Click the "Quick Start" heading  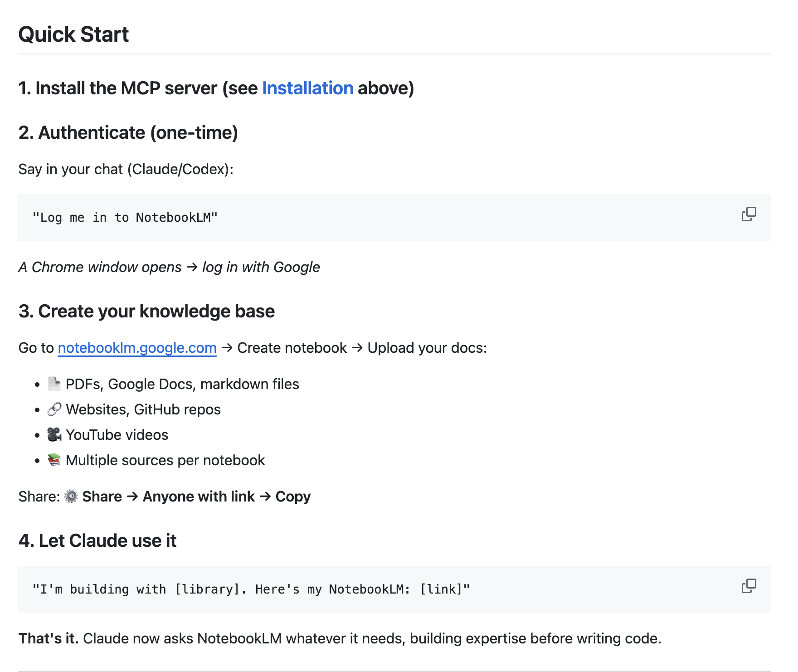[73, 34]
